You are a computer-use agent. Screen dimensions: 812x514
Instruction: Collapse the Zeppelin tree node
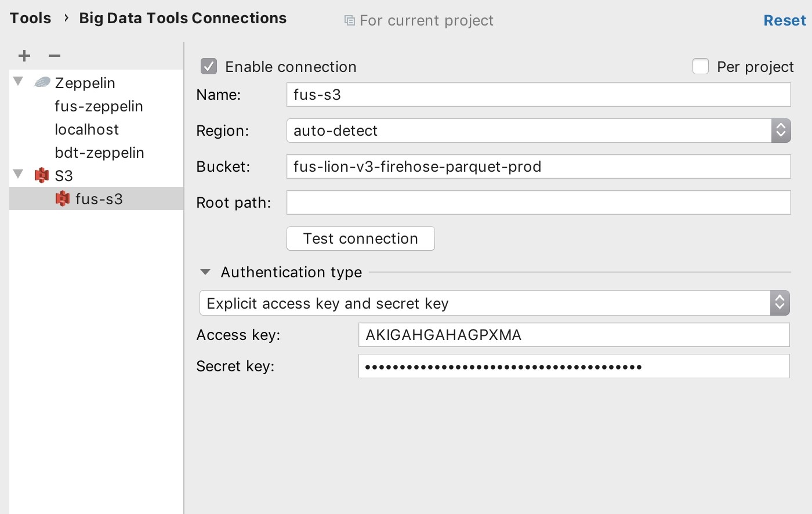(17, 81)
